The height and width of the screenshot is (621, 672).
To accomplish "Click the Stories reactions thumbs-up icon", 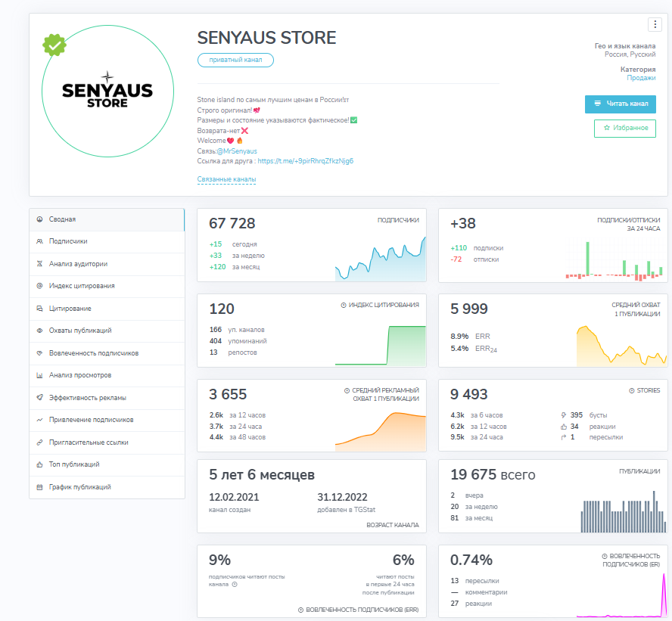I will click(x=564, y=427).
